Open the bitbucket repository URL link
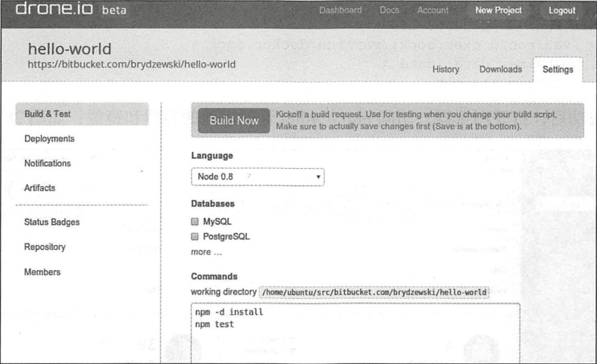Viewport: 597px width, 364px height. (131, 64)
